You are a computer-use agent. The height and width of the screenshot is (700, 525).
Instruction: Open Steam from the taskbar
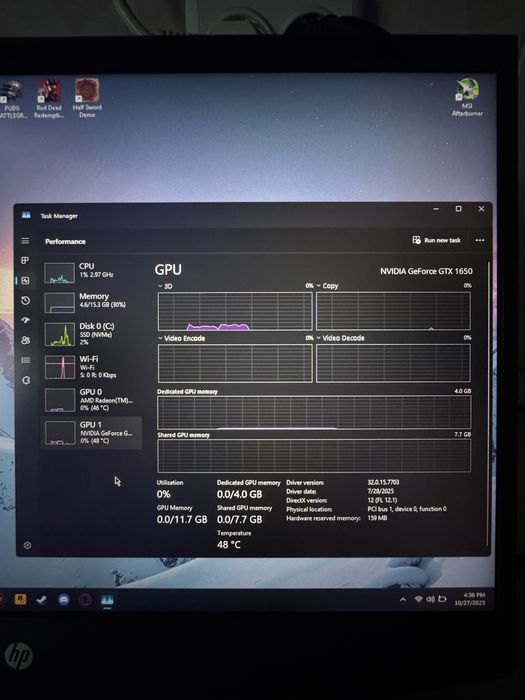(42, 600)
